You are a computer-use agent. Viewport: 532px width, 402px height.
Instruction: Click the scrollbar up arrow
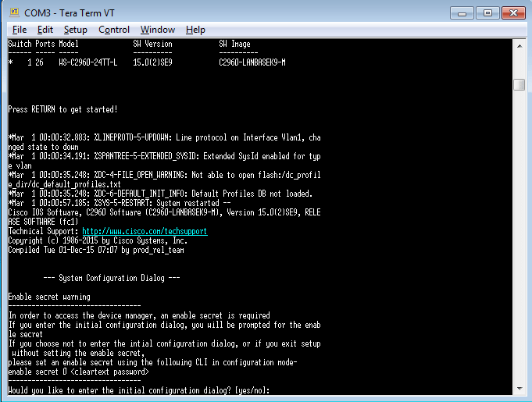coord(519,45)
